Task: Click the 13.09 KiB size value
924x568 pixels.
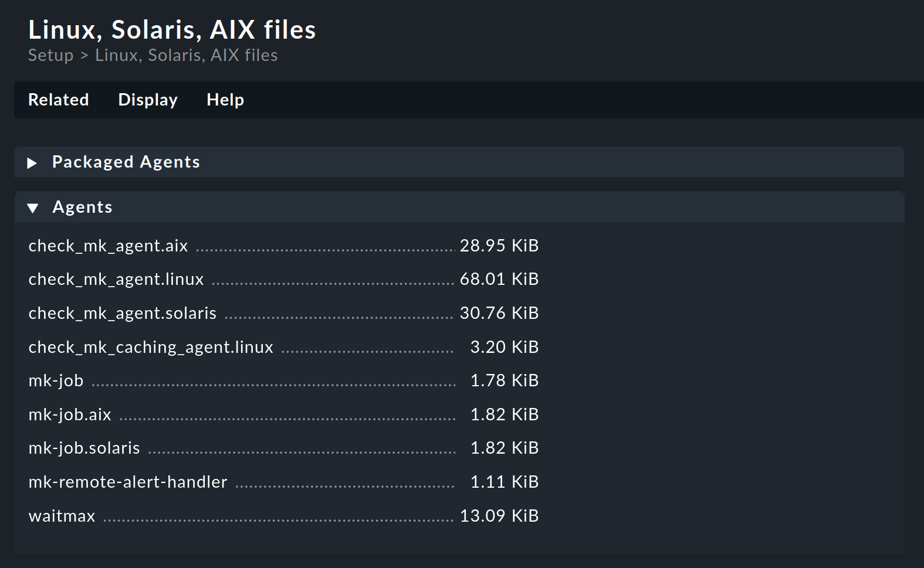Action: click(499, 516)
